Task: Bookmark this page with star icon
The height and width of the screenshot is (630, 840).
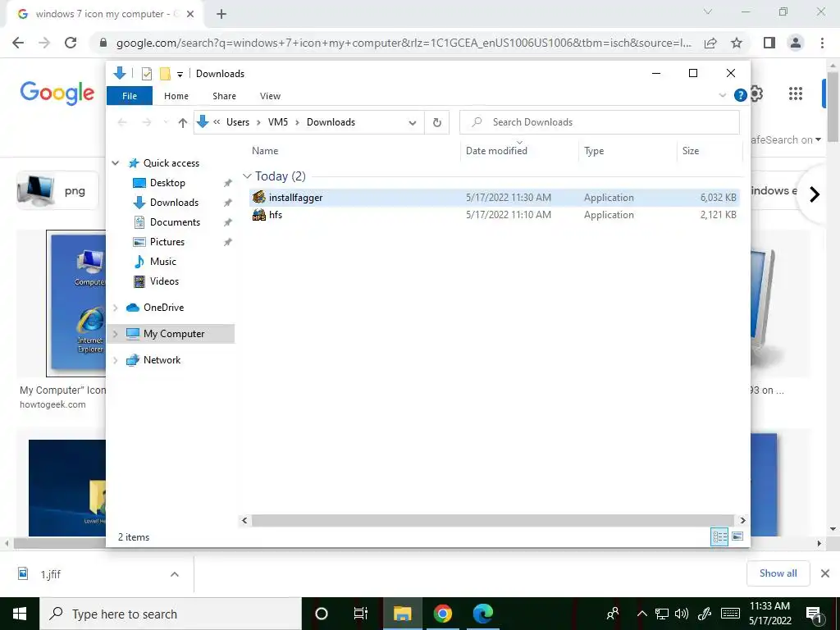Action: point(737,43)
